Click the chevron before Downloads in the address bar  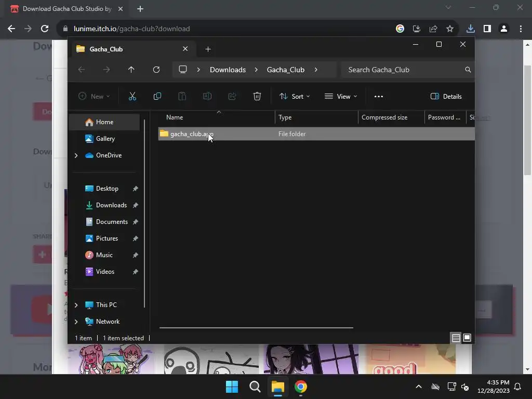click(x=198, y=70)
